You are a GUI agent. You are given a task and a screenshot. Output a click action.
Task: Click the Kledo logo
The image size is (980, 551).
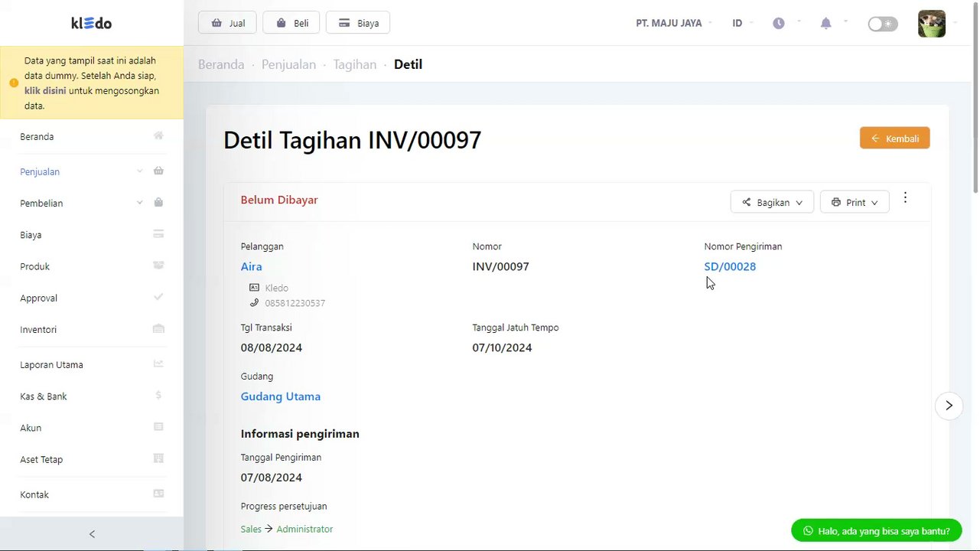[92, 23]
